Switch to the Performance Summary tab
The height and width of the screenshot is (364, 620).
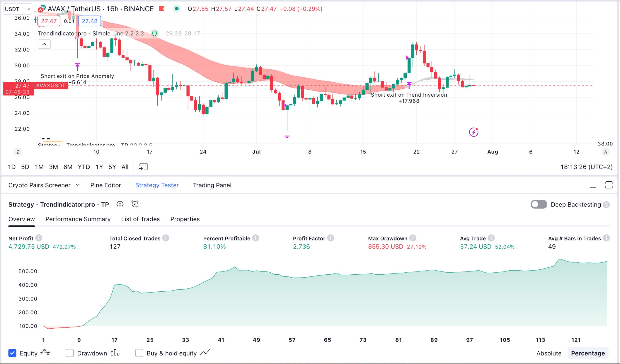click(78, 219)
